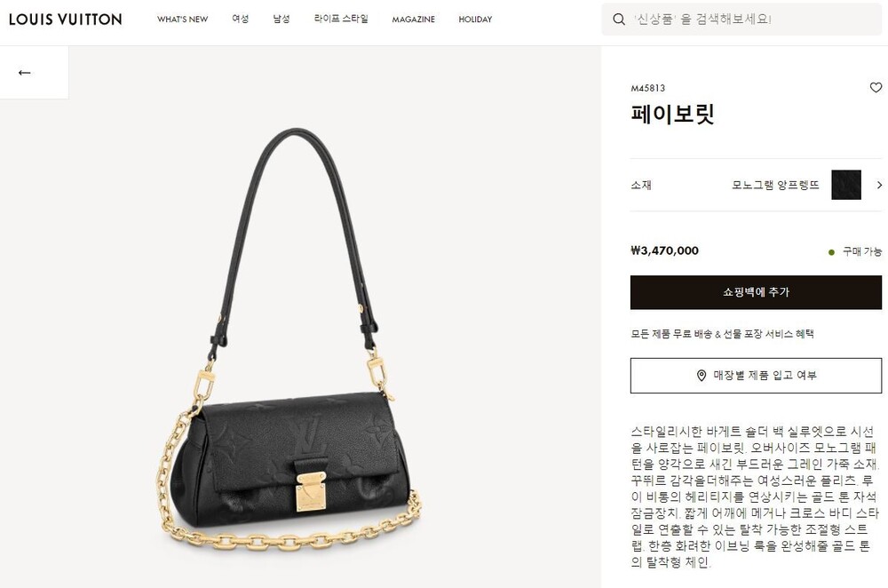Open the WHAT'S NEW menu

tap(182, 20)
